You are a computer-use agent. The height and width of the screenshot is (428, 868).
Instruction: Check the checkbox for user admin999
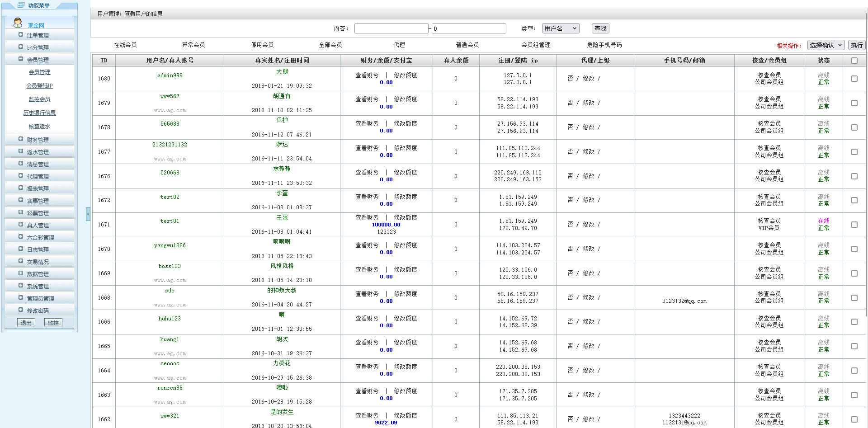pyautogui.click(x=854, y=79)
